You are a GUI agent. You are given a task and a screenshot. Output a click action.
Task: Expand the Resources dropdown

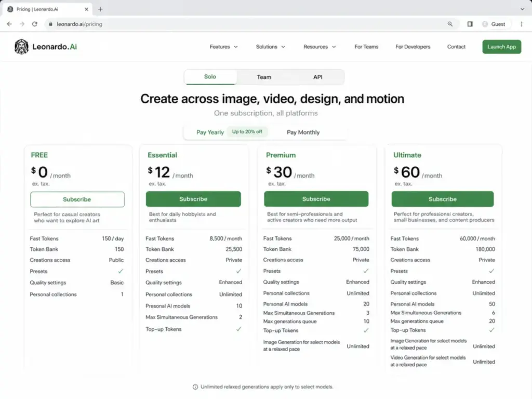pyautogui.click(x=320, y=47)
